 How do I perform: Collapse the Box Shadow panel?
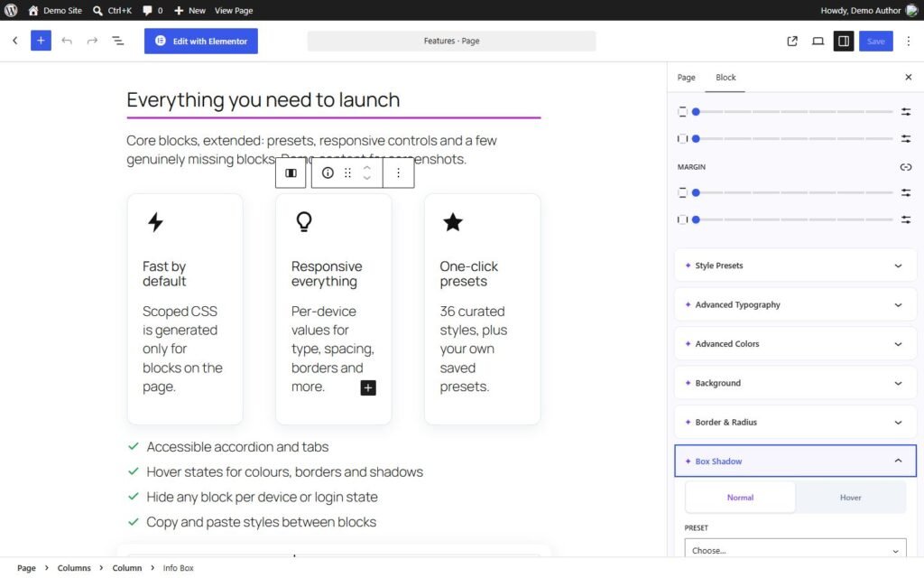click(x=795, y=461)
